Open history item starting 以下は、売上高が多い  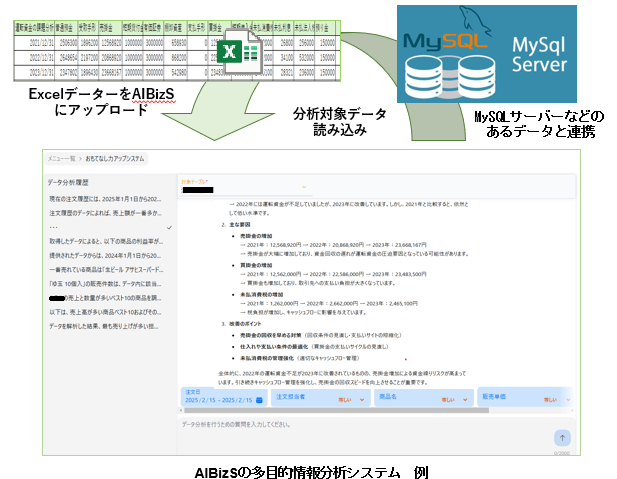click(105, 313)
